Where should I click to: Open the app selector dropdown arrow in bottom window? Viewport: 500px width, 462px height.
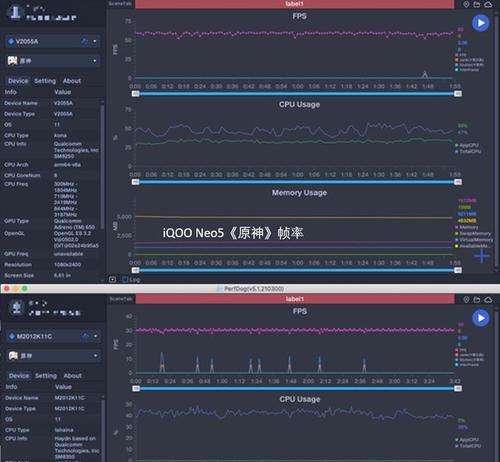96,356
